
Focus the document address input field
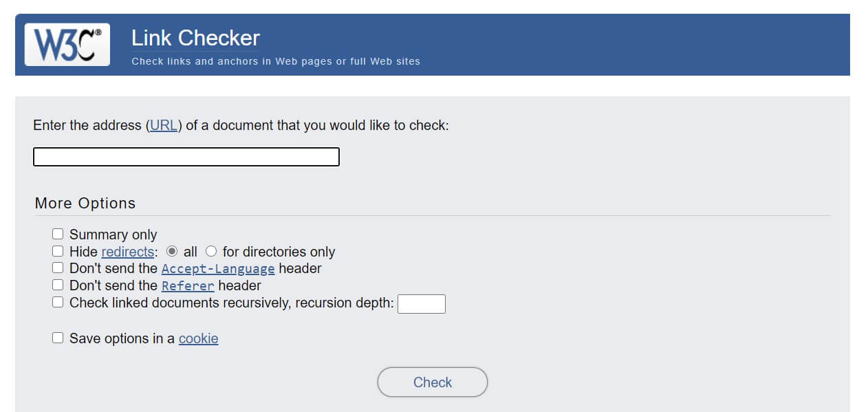[186, 157]
